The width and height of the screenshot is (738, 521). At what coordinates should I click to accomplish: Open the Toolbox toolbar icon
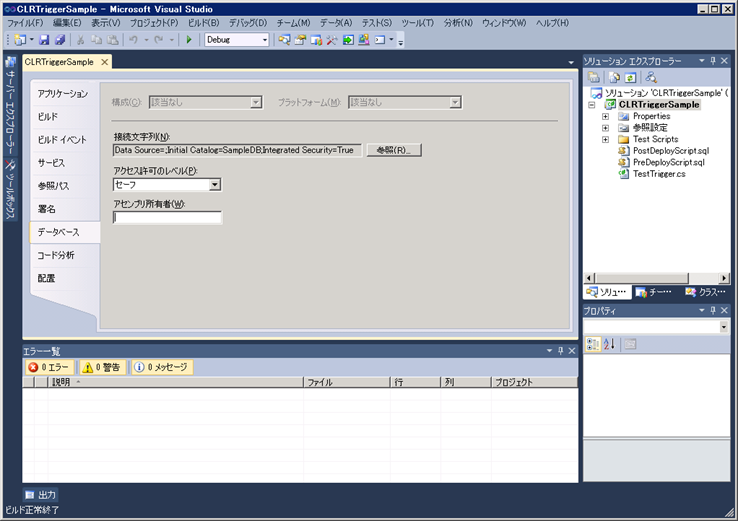coord(332,40)
